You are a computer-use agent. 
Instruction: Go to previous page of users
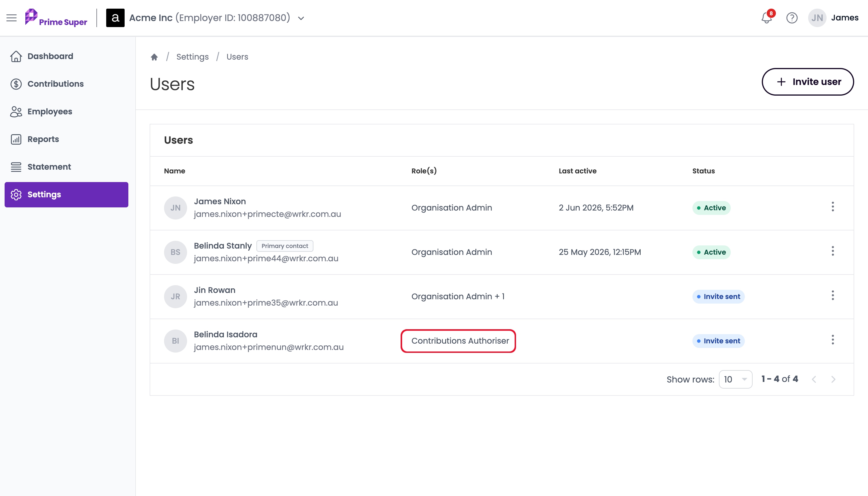click(814, 379)
